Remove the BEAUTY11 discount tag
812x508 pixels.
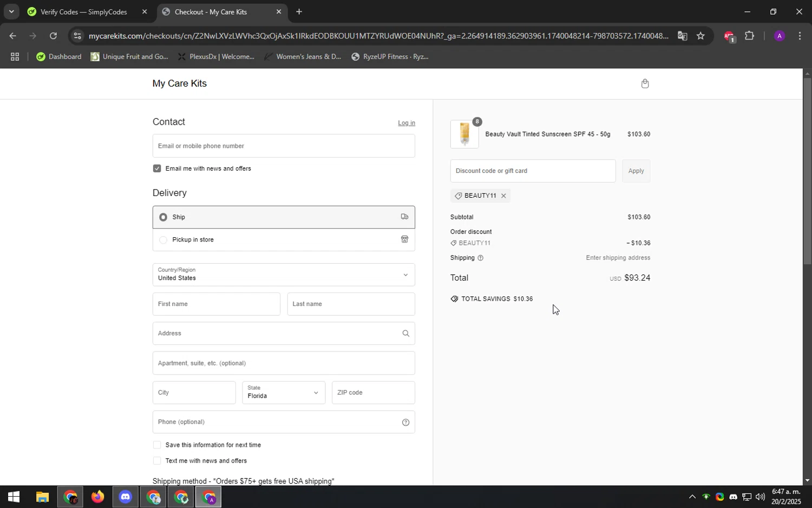[503, 196]
